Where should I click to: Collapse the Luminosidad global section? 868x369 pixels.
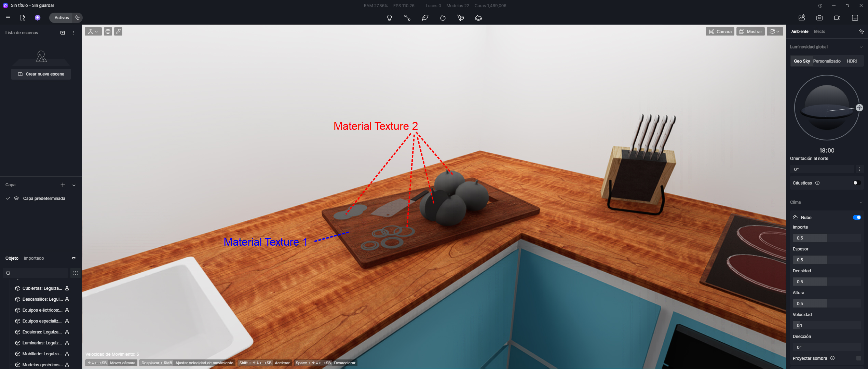pos(861,47)
